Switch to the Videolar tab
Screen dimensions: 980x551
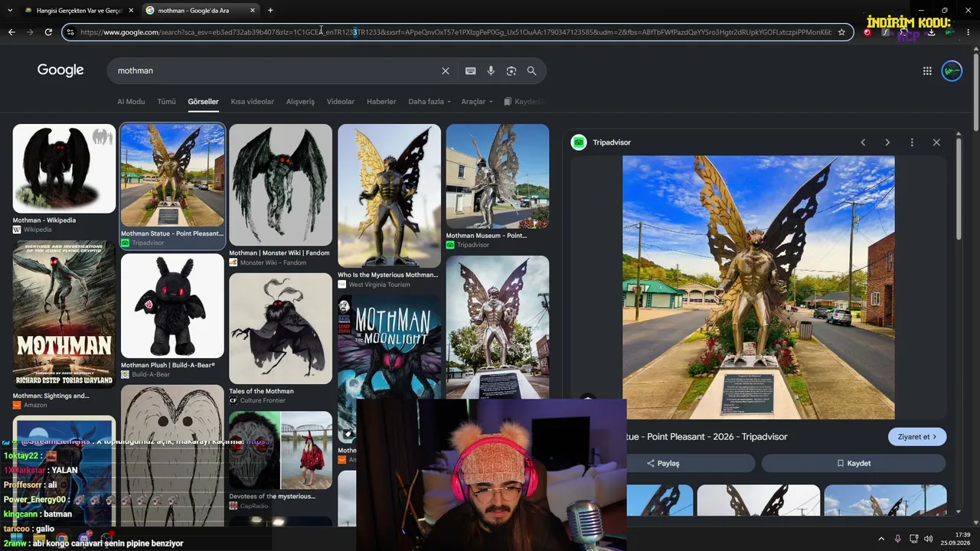[x=341, y=102]
